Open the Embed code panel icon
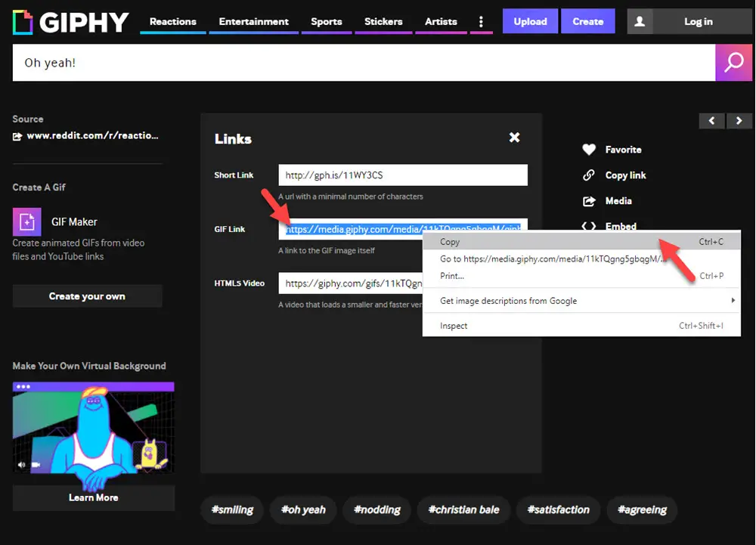Screen dimensions: 756x545 click(x=590, y=226)
